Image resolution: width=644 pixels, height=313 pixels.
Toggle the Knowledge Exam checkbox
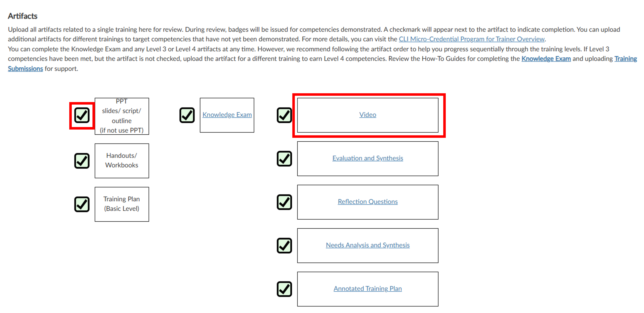click(x=187, y=115)
